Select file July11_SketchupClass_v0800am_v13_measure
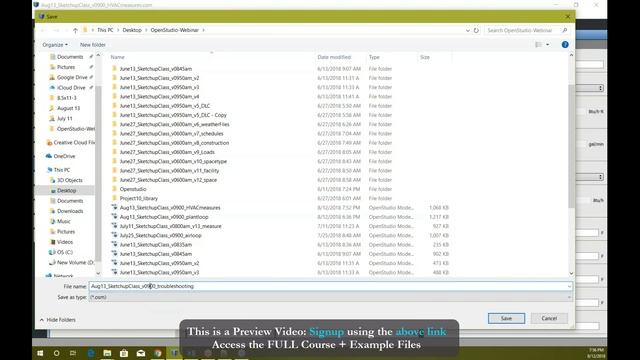 tap(170, 226)
